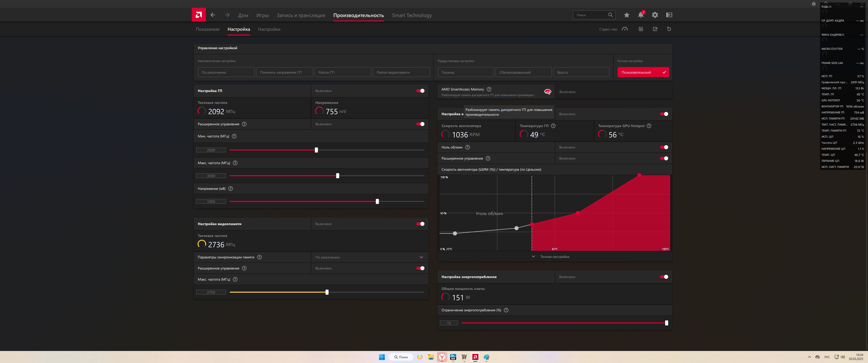
Task: Go back with the left arrow icon
Action: pos(213,15)
